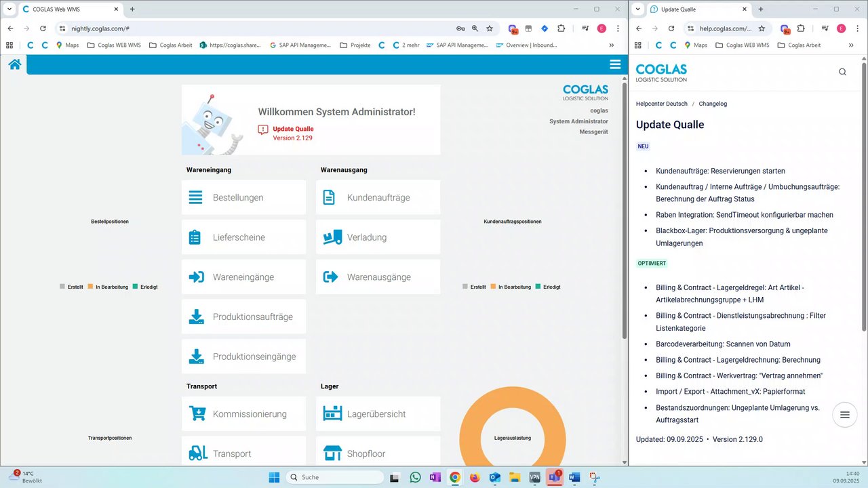
Task: Open Lieferscheine tile
Action: pos(243,237)
